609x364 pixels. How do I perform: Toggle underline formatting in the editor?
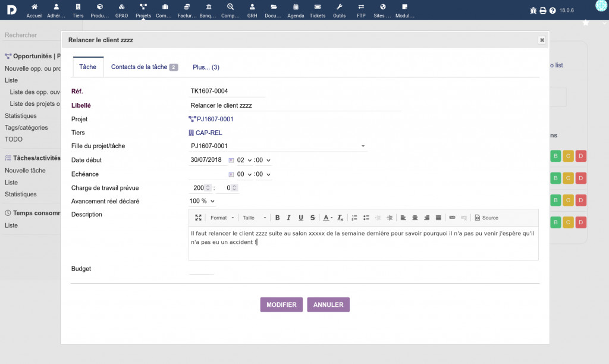[300, 218]
